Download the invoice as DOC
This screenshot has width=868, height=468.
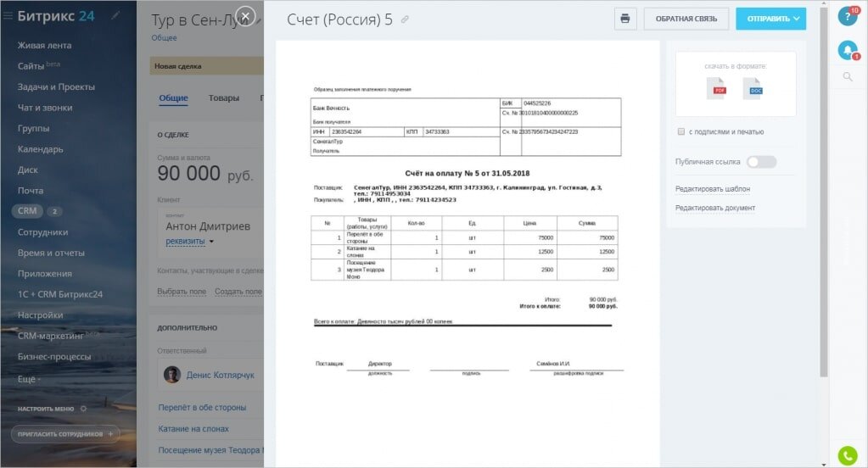(x=754, y=88)
